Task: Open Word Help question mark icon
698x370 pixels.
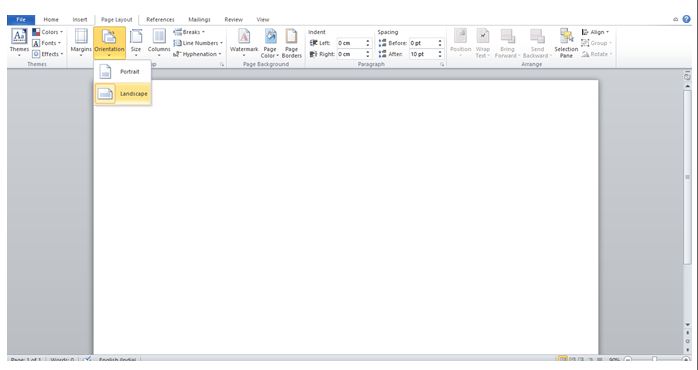Action: pyautogui.click(x=686, y=19)
